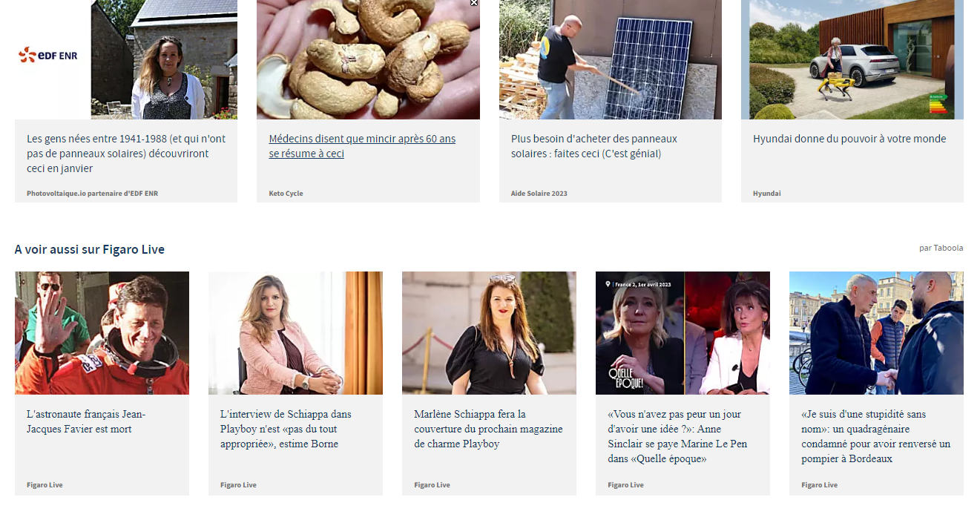This screenshot has width=980, height=520.
Task: Open the Bordeaux pompier video thumbnail
Action: (876, 333)
